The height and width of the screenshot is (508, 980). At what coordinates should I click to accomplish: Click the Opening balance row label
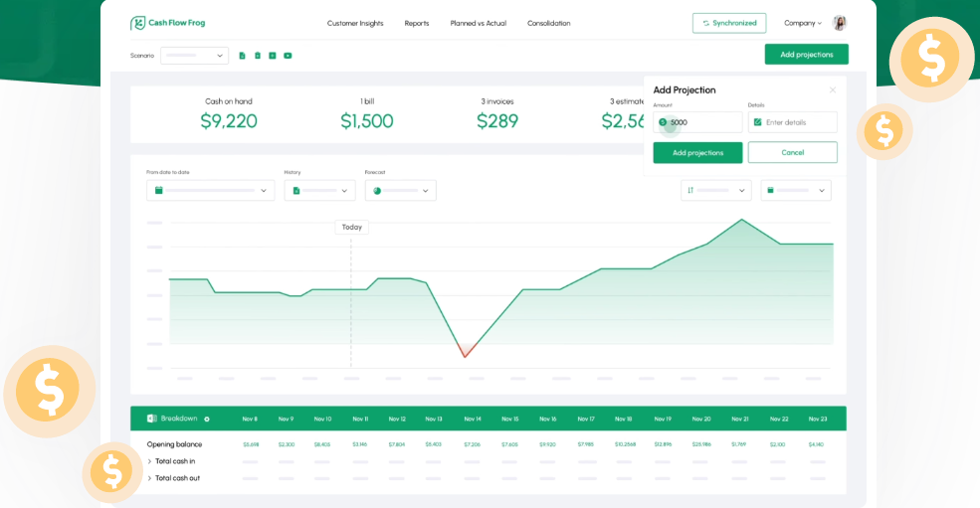(174, 444)
